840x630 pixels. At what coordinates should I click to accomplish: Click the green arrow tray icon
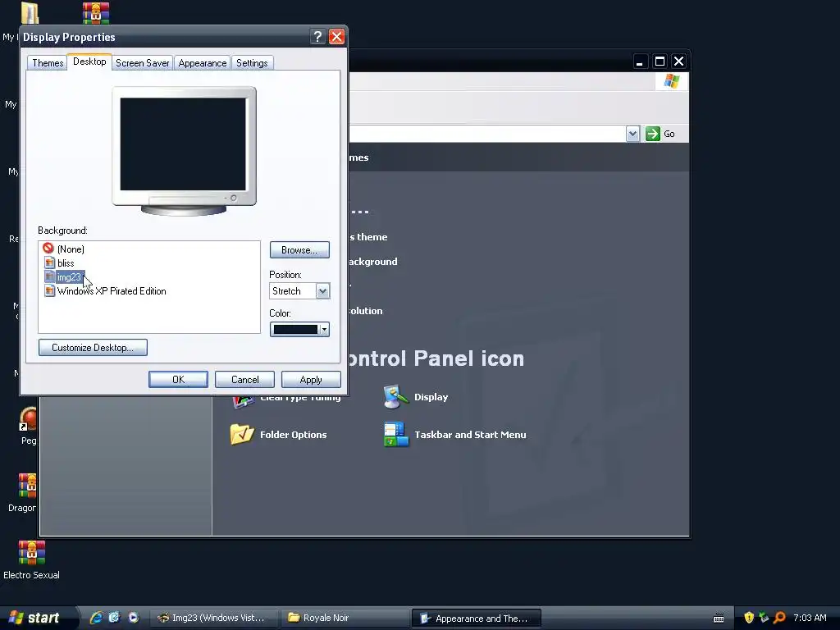pos(764,618)
